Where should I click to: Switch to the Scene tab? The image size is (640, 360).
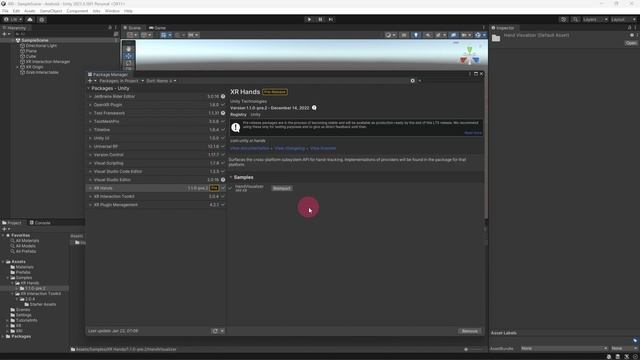(132, 28)
